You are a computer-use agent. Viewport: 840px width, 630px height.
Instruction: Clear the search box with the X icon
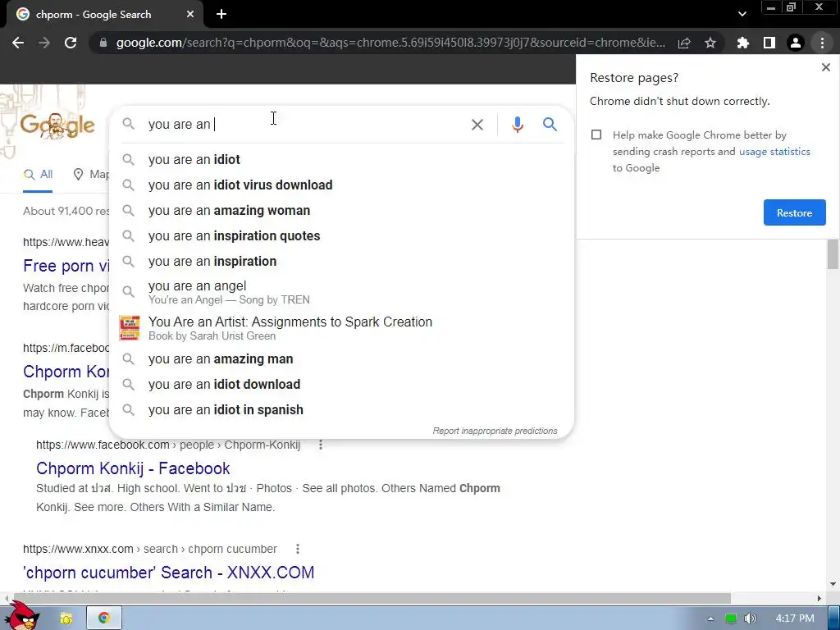[x=477, y=125]
